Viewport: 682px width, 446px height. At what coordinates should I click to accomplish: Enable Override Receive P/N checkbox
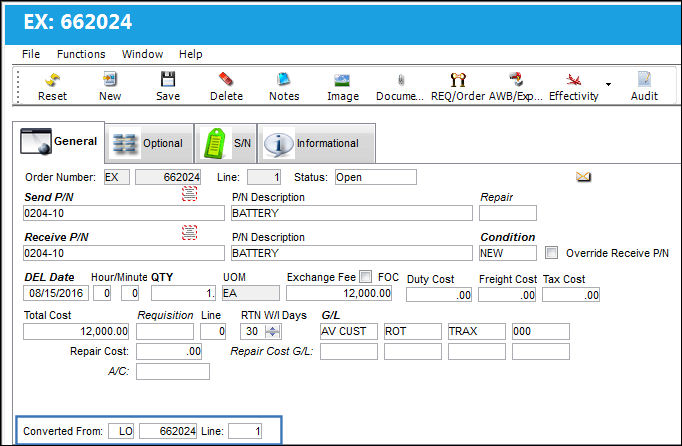tap(552, 252)
